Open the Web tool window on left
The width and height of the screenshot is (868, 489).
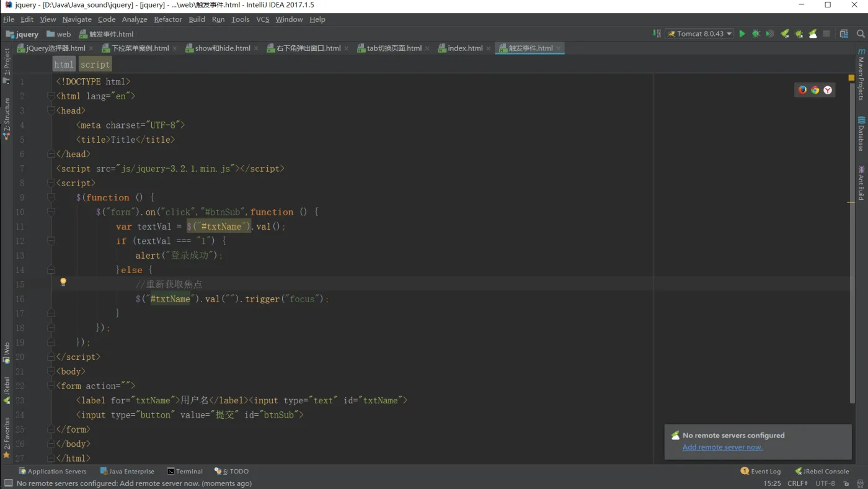[x=7, y=352]
